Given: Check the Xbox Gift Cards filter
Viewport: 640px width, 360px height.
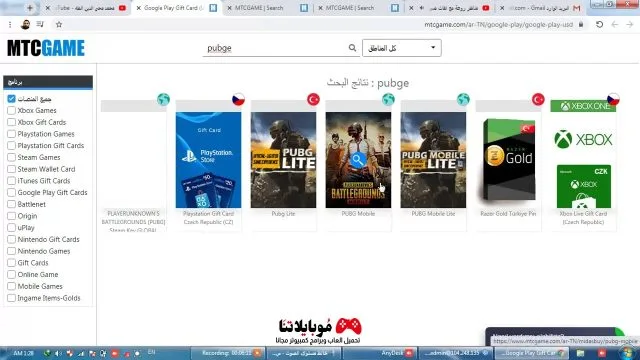Looking at the screenshot, I should point(11,122).
